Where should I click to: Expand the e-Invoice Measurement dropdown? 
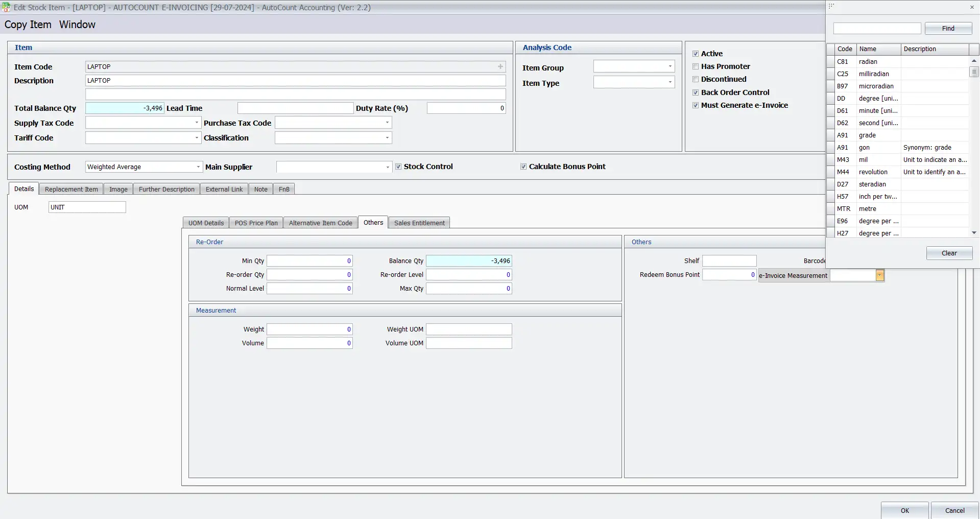pyautogui.click(x=879, y=275)
